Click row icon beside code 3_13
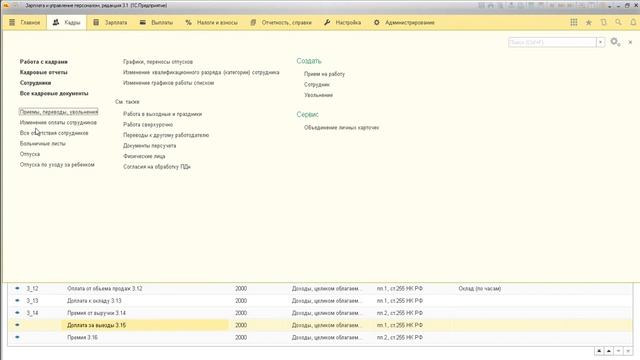The image size is (640, 360). click(x=17, y=300)
